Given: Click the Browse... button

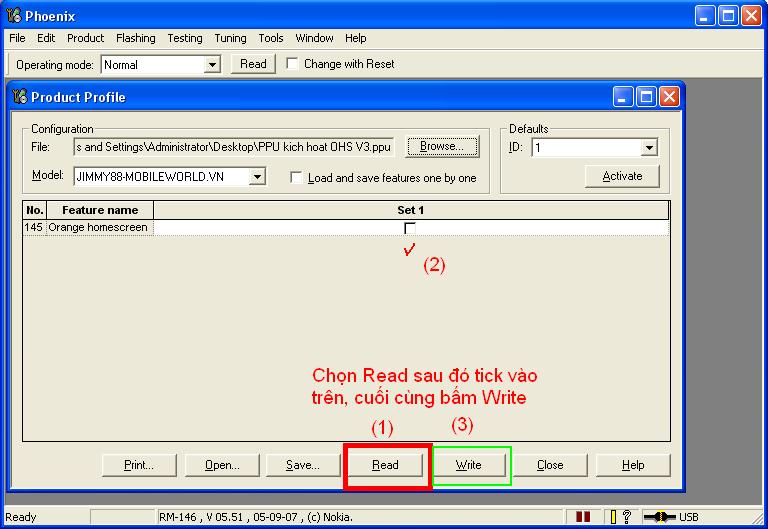Looking at the screenshot, I should 441,147.
